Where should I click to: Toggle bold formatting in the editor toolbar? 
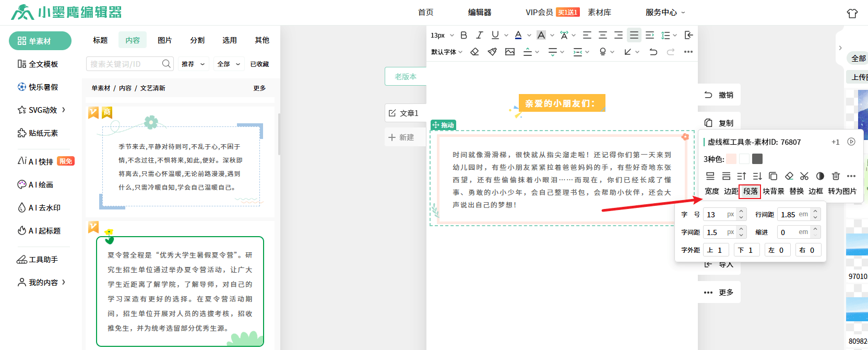click(x=463, y=35)
